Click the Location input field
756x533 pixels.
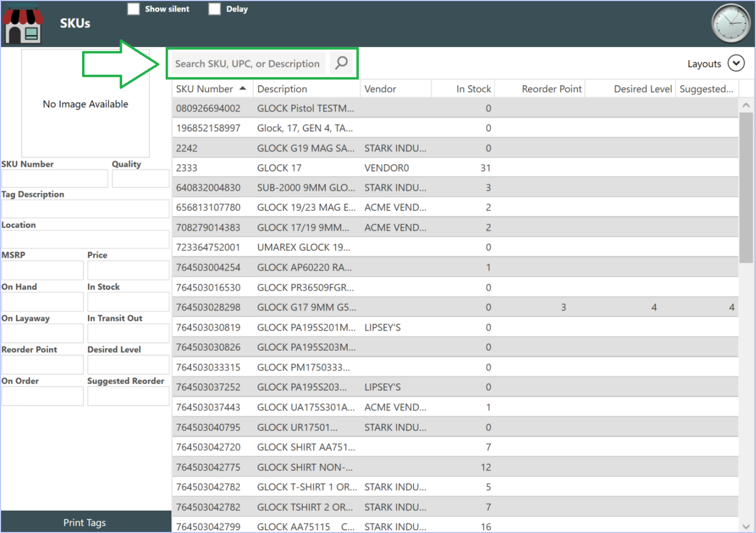(85, 239)
